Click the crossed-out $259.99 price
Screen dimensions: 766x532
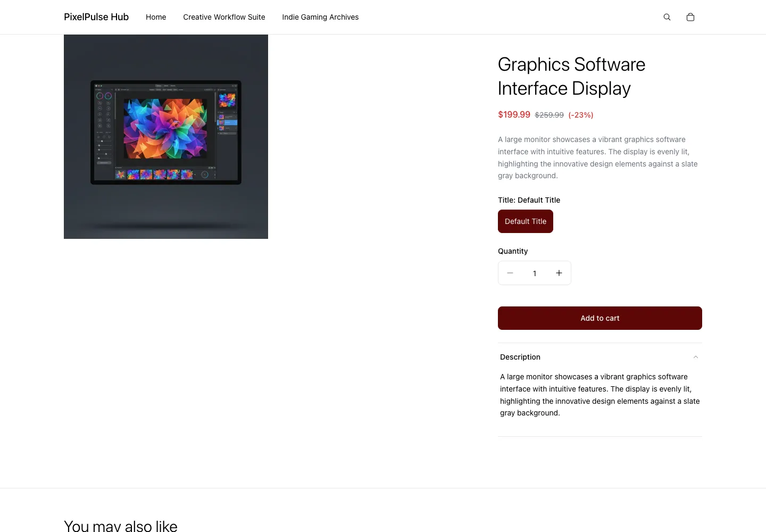549,115
